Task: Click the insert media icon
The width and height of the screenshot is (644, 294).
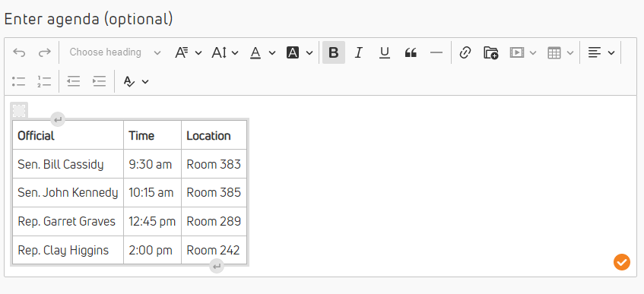Action: (517, 52)
